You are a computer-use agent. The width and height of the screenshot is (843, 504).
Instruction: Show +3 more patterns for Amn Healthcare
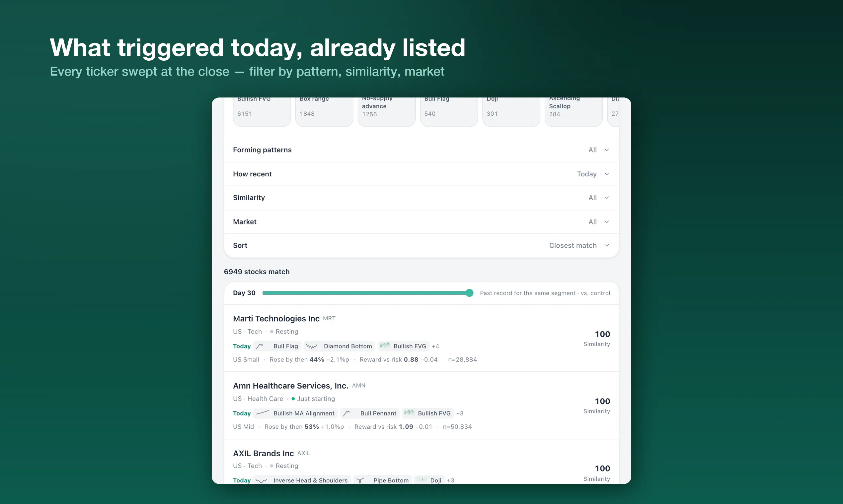[460, 413]
